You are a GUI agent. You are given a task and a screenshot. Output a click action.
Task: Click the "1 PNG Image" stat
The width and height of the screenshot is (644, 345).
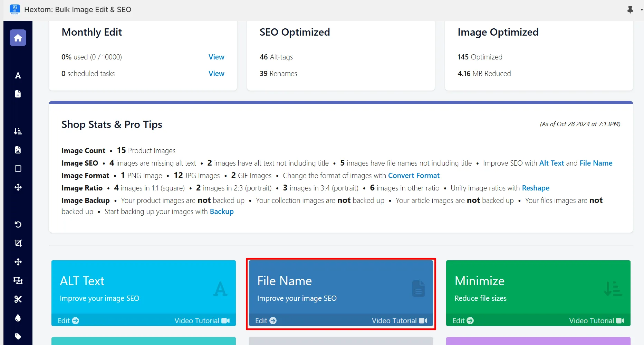tap(141, 176)
